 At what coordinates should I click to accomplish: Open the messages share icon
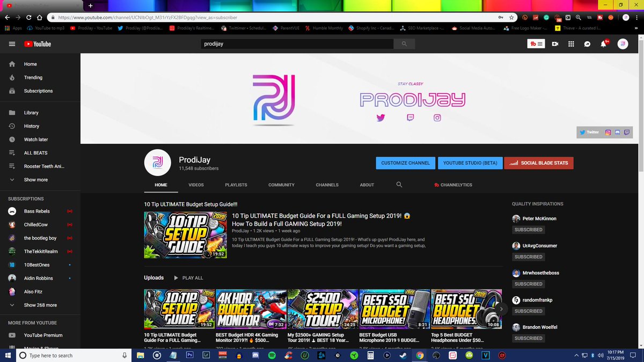click(587, 44)
